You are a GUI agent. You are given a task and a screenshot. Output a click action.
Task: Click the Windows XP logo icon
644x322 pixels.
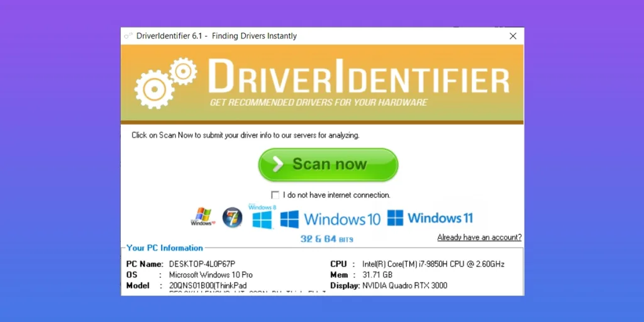click(201, 217)
